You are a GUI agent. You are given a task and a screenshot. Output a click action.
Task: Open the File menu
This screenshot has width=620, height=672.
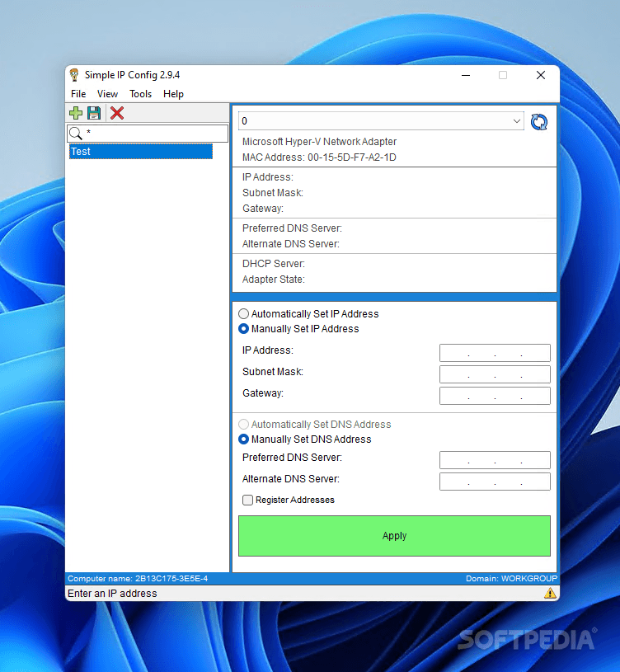tap(78, 94)
